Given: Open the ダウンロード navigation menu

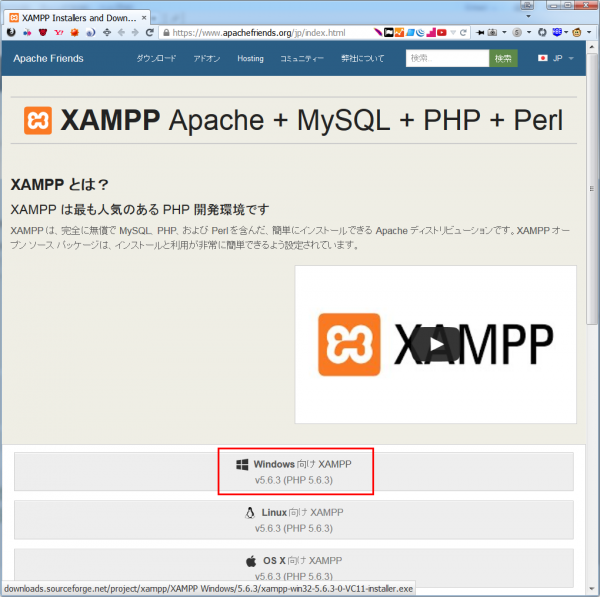Looking at the screenshot, I should click(x=157, y=58).
